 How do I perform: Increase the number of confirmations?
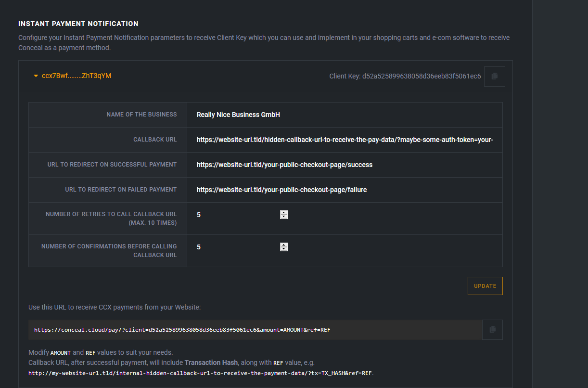click(x=284, y=245)
